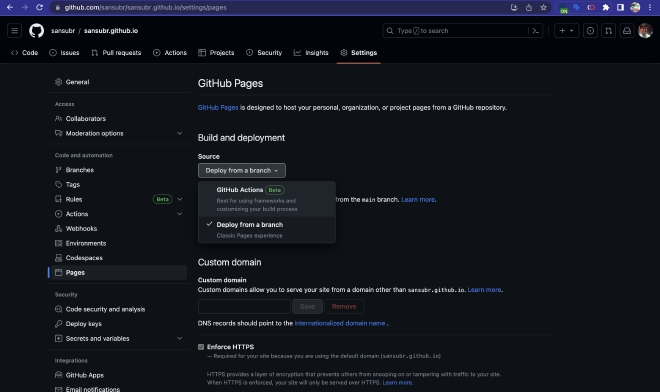This screenshot has width=660, height=392.
Task: Expand Moderation options chevron
Action: coord(180,133)
